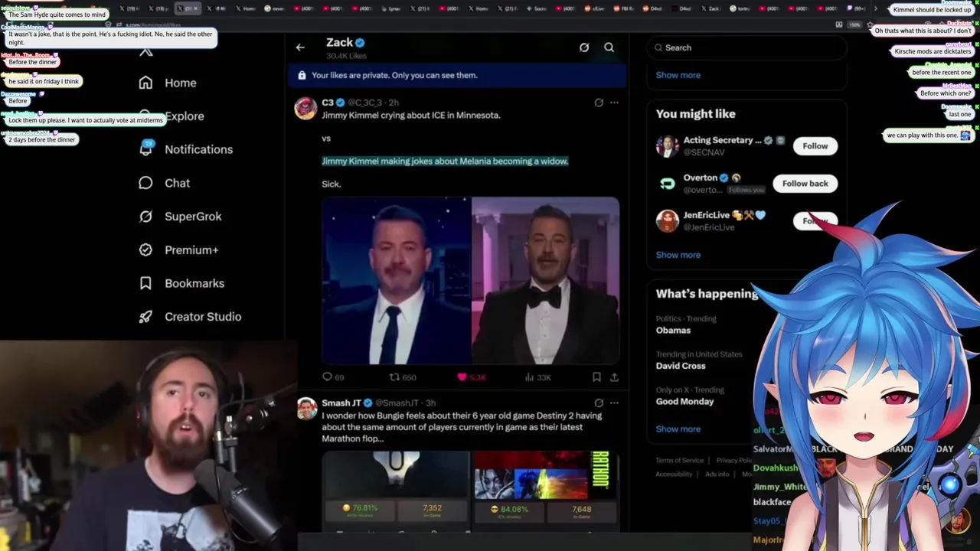
Task: Go back using the arrow beside Zack
Action: (x=300, y=47)
